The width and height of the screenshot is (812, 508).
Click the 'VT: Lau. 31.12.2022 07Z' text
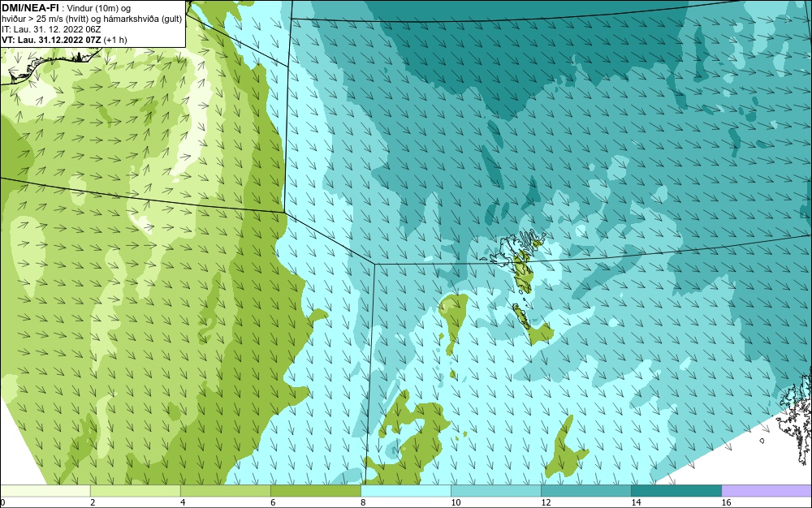pos(51,40)
